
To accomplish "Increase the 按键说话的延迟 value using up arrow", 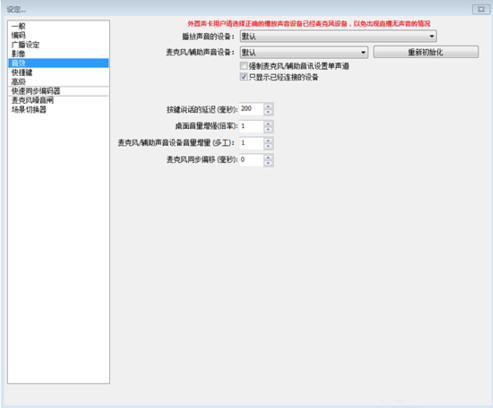I will pos(268,106).
